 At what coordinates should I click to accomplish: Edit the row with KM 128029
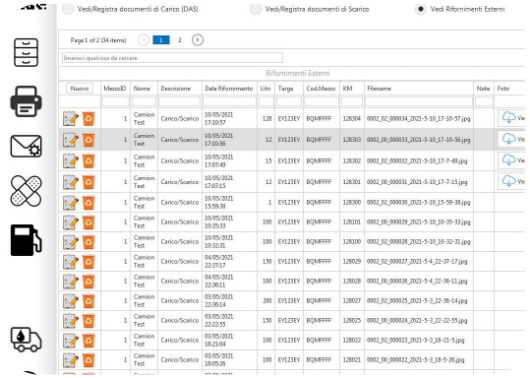pos(71,261)
